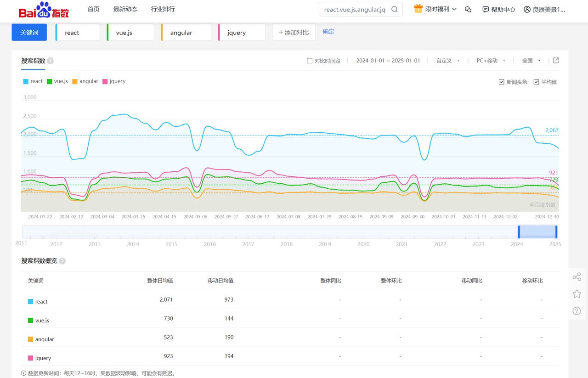Viewport: 588px width, 378px height.
Task: Click the 移动环比 column header
Action: click(532, 281)
